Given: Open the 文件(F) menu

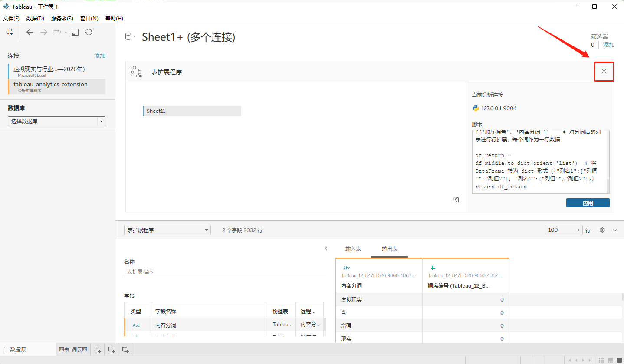Looking at the screenshot, I should [x=11, y=19].
